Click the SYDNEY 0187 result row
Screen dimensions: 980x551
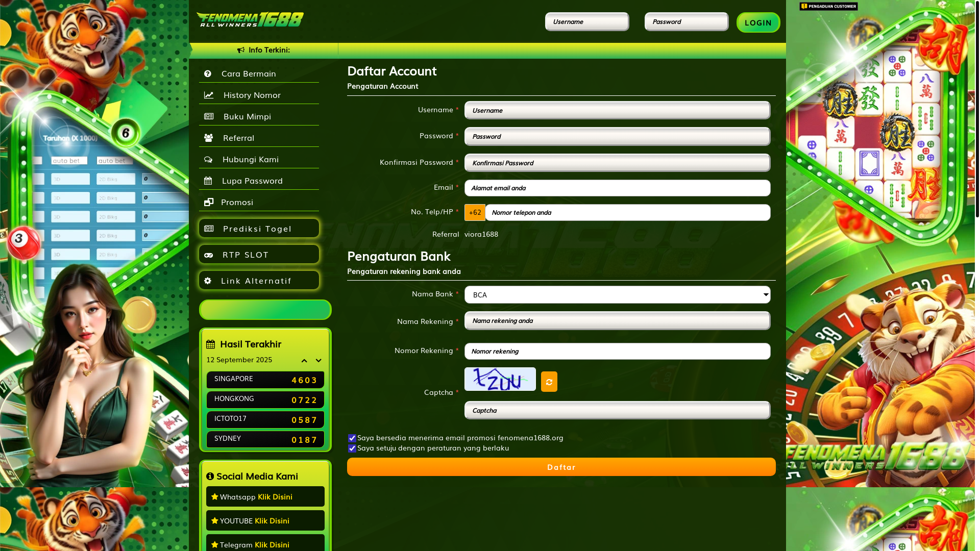(265, 439)
